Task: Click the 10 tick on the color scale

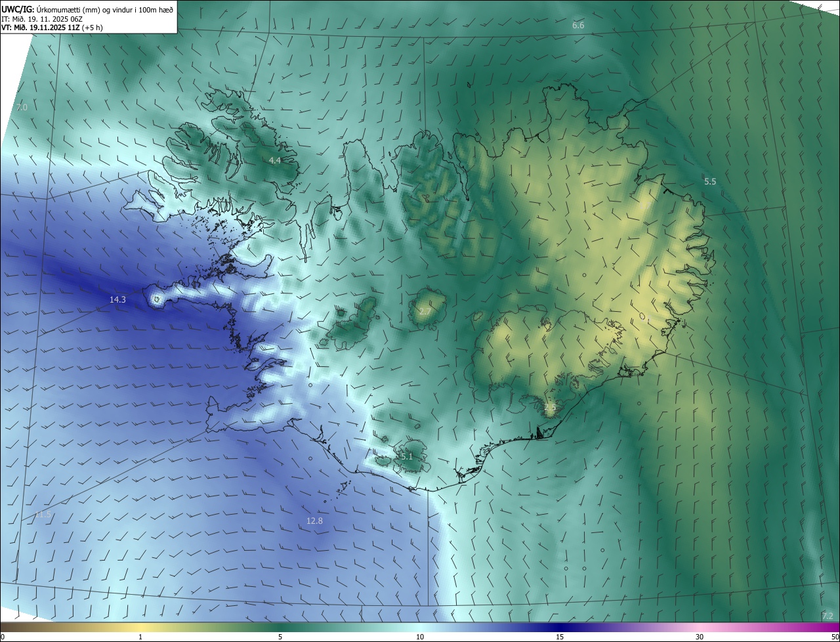Action: [420, 637]
